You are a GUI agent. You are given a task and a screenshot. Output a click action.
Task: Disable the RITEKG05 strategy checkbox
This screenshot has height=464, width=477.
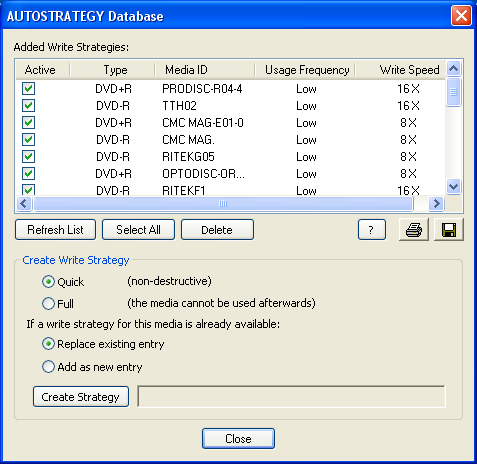[x=28, y=156]
